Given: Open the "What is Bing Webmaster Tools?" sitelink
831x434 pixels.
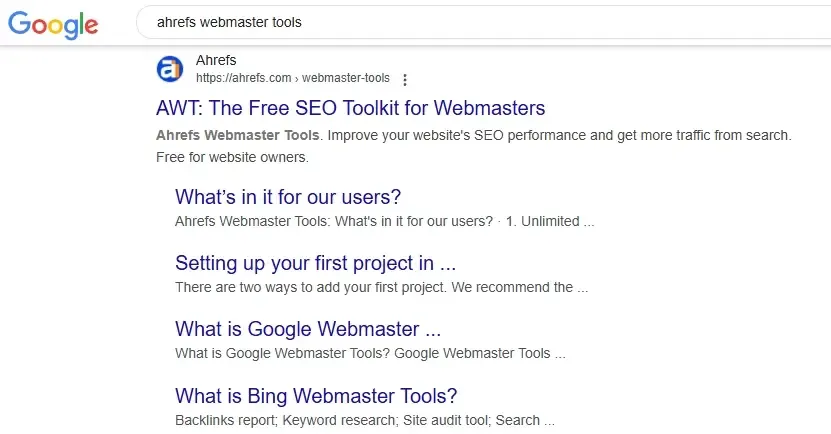Looking at the screenshot, I should click(316, 395).
